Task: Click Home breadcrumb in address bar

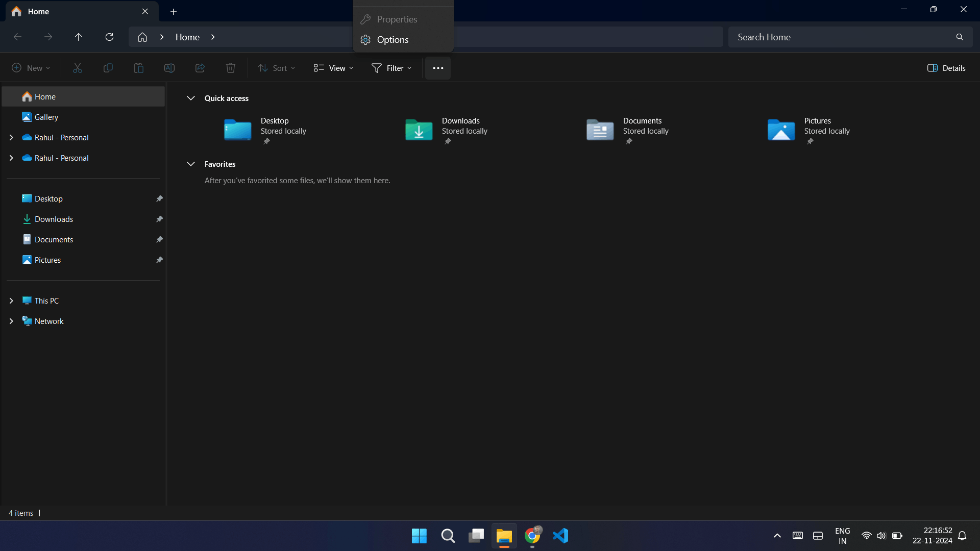Action: coord(187,37)
